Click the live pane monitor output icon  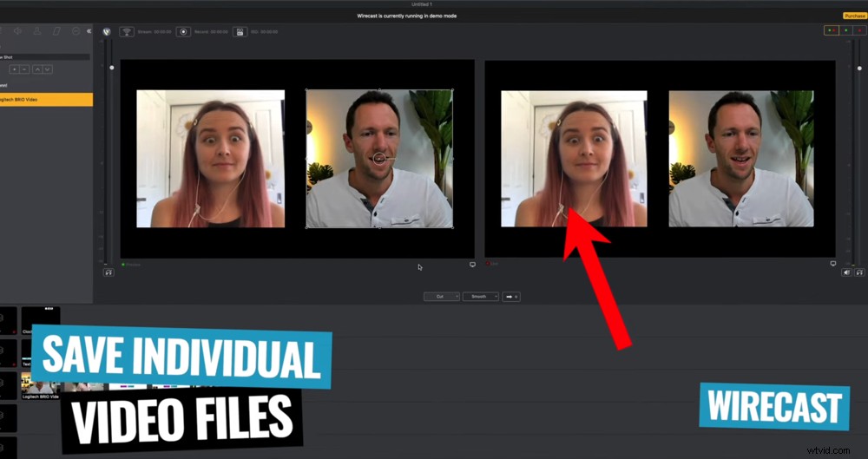click(x=832, y=264)
